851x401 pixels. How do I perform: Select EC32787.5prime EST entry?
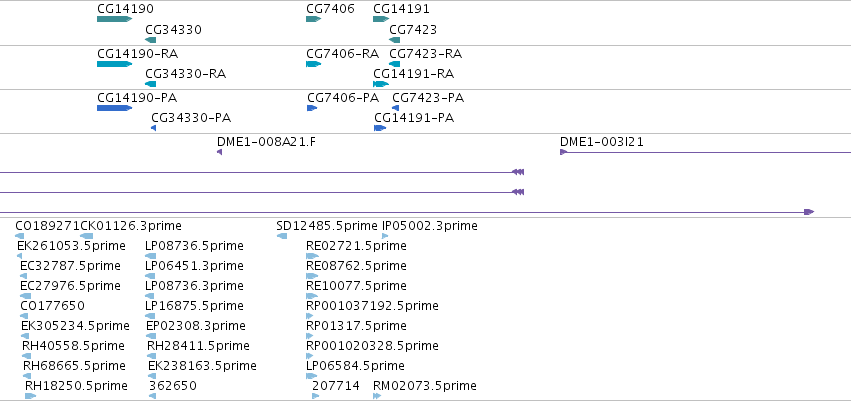tap(71, 266)
